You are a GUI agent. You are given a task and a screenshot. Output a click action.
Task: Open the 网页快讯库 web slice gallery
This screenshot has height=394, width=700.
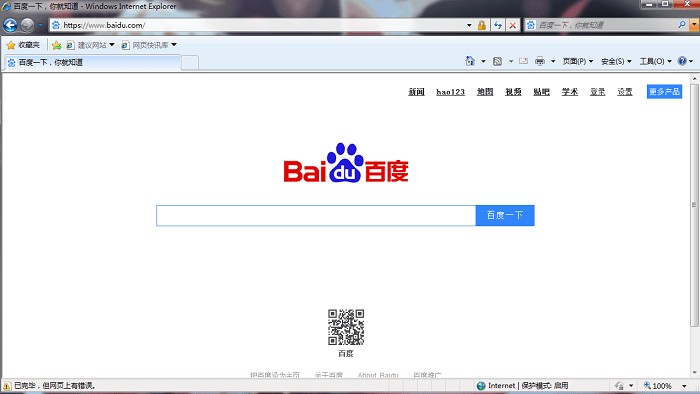149,45
